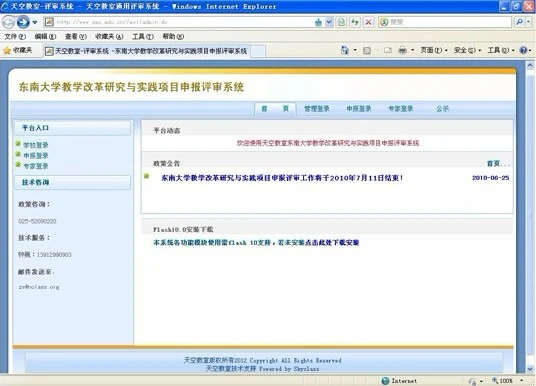Click the 2010-06-25 announcement date
536x386 pixels.
[491, 178]
